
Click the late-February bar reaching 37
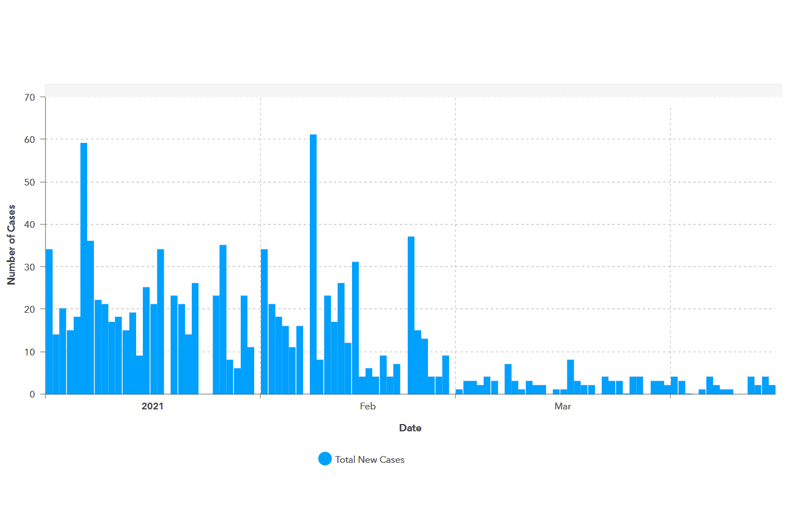click(411, 315)
